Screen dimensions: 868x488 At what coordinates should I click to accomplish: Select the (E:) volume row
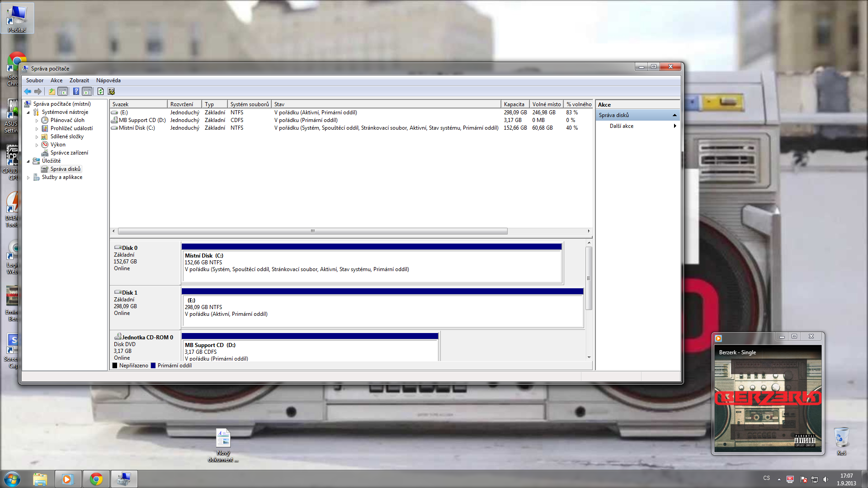point(351,113)
